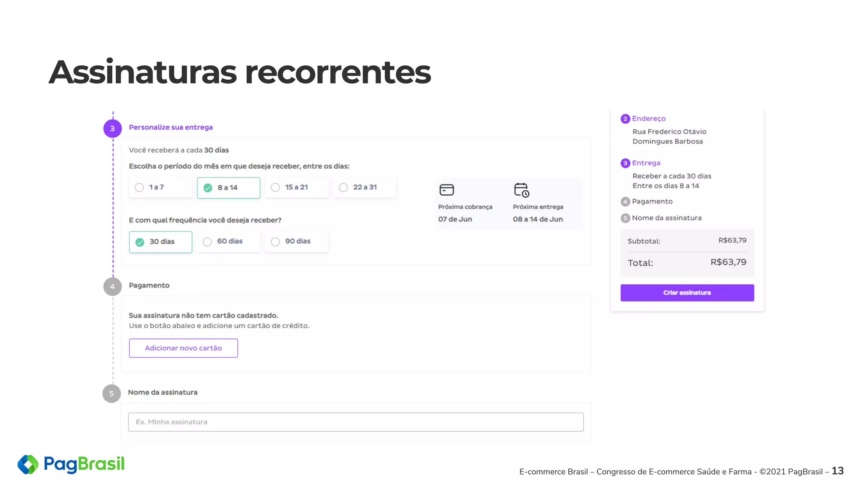Click the 'Criar assinatura' purple button
The height and width of the screenshot is (488, 868).
[x=687, y=293]
